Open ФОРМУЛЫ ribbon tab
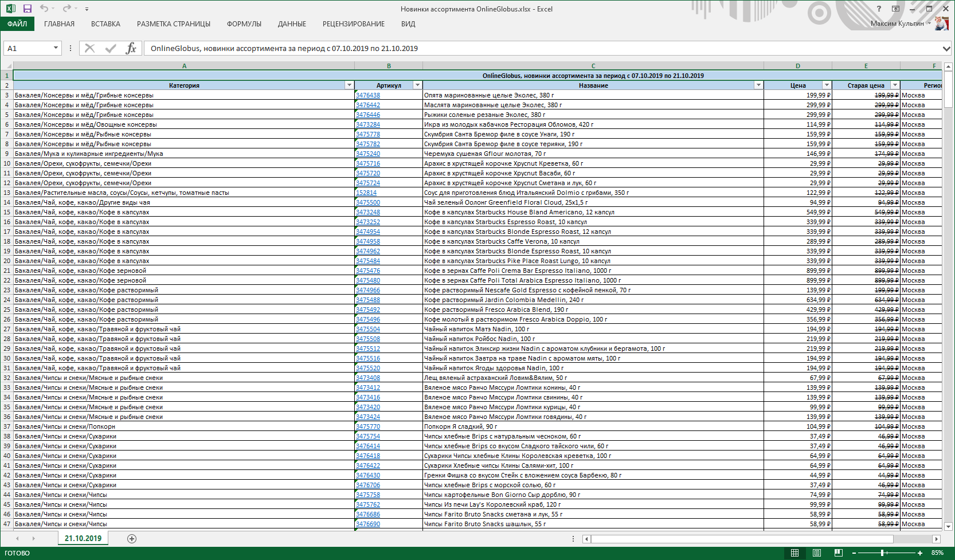The image size is (955, 560). pyautogui.click(x=244, y=24)
